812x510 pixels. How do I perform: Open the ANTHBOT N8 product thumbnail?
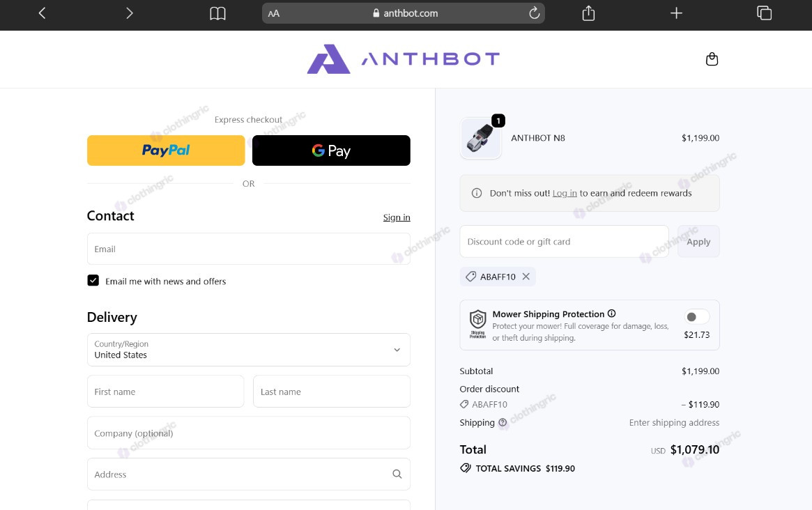[480, 138]
